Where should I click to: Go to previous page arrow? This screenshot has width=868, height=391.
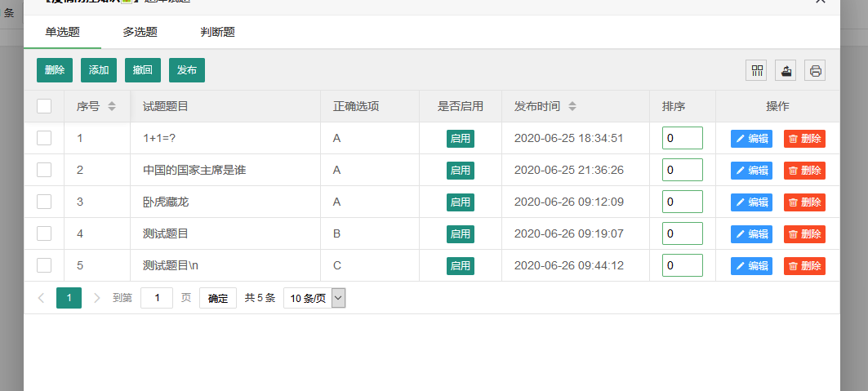41,298
